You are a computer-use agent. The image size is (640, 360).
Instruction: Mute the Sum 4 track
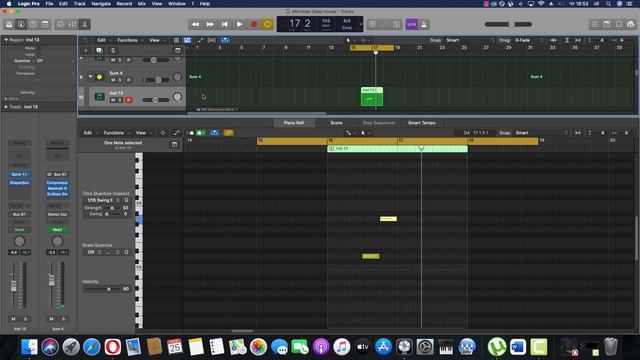pyautogui.click(x=113, y=80)
